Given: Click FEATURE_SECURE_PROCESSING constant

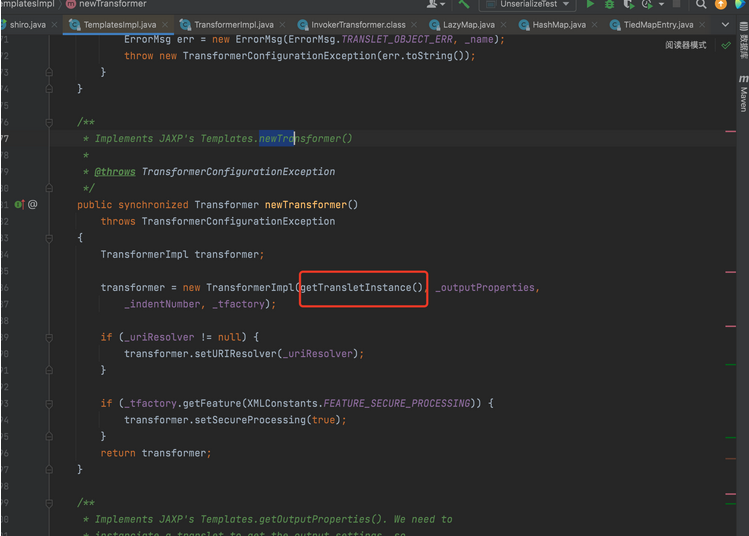Looking at the screenshot, I should 397,404.
